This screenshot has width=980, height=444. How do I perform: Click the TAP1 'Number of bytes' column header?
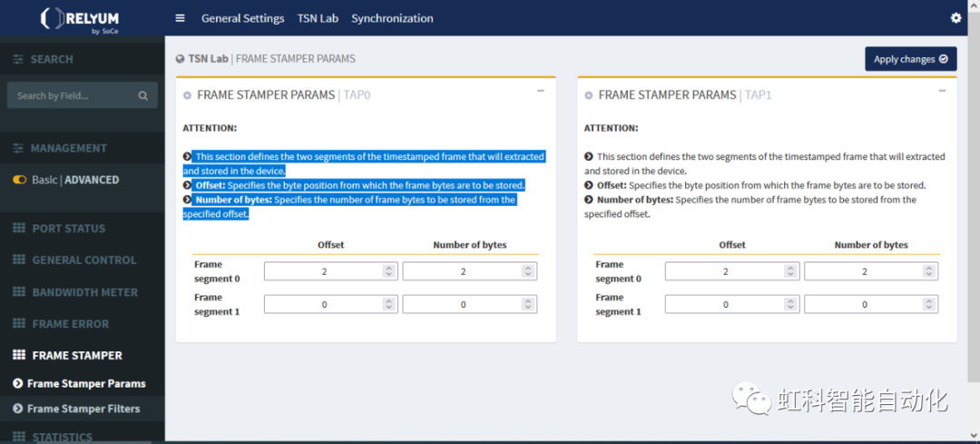[x=871, y=245]
